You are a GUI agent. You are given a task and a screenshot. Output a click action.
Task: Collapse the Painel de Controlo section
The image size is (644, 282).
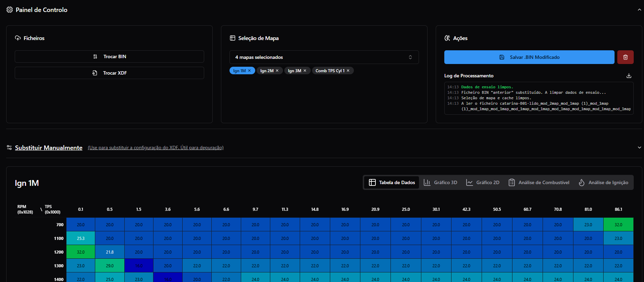pos(639,10)
